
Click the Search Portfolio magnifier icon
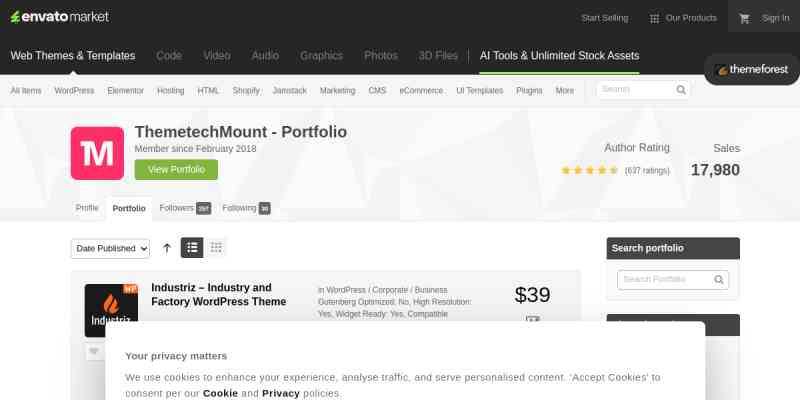[x=719, y=280]
